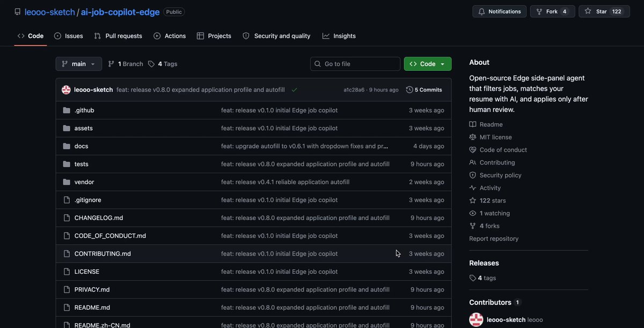Open the Report repository link
Viewport: 644px width, 328px height.
(x=494, y=238)
